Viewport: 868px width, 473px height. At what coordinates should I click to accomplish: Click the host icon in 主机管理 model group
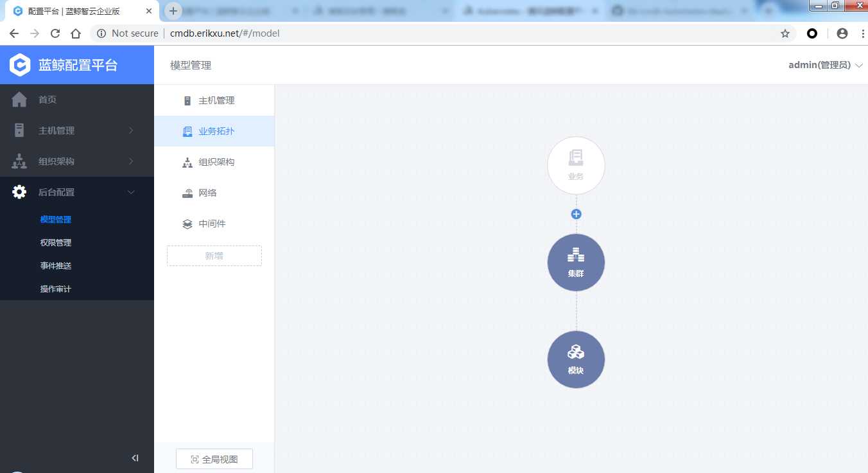pyautogui.click(x=187, y=101)
